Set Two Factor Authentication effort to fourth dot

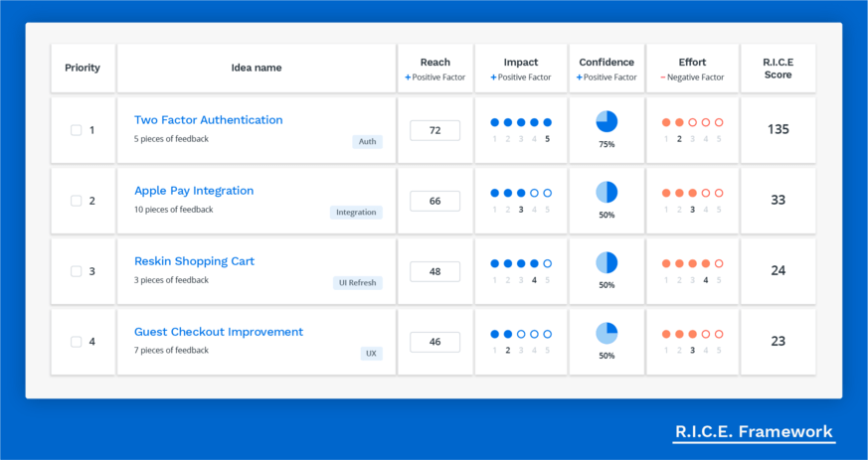(706, 123)
